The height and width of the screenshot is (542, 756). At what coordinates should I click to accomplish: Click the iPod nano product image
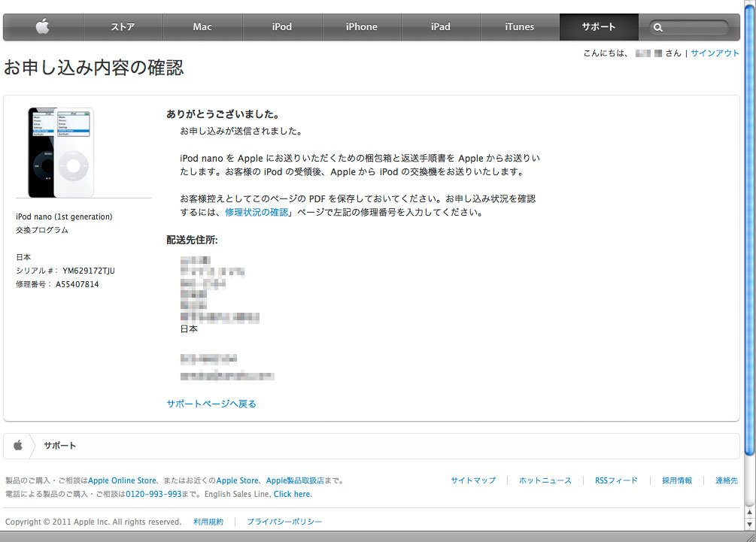(x=61, y=153)
